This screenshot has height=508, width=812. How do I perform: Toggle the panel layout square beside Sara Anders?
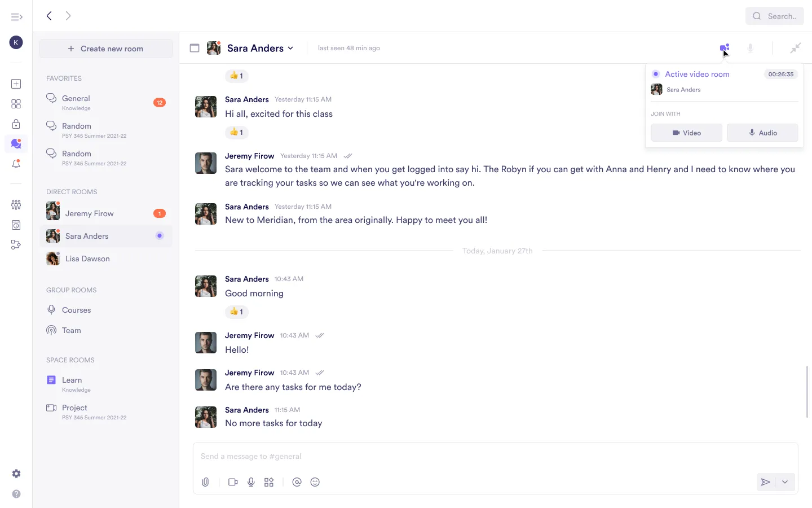coord(195,48)
